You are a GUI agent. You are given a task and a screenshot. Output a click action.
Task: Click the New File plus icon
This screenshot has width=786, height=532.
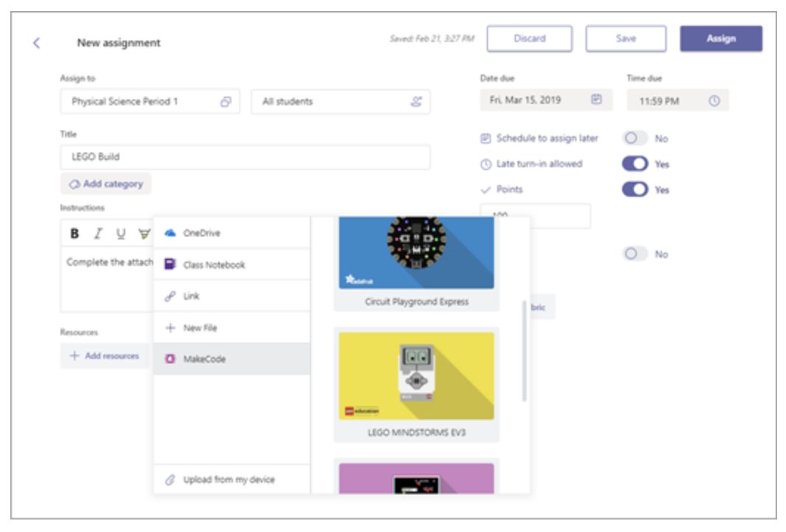[x=170, y=328]
